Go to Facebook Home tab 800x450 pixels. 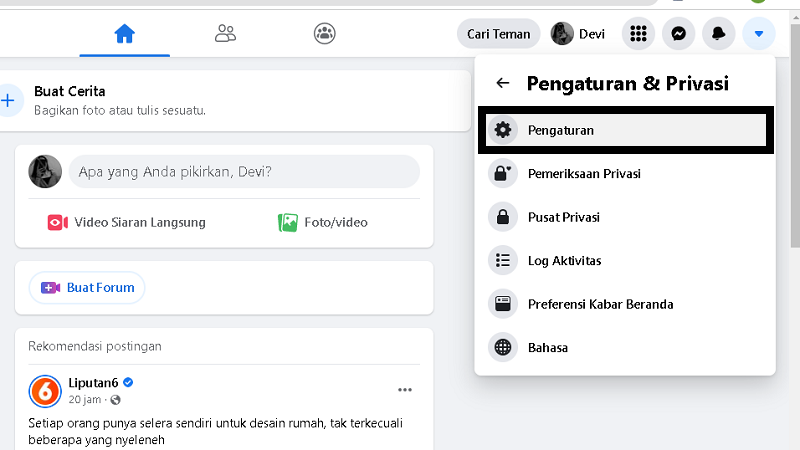coord(124,34)
